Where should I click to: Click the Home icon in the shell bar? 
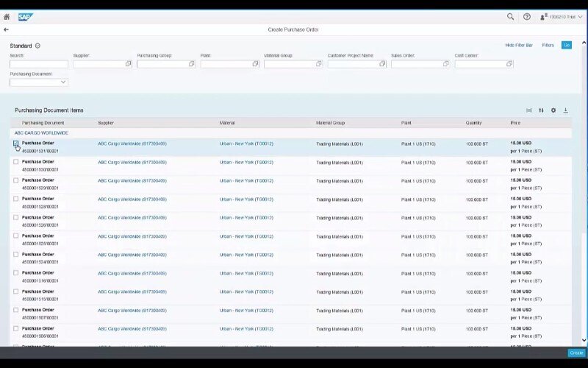point(7,16)
